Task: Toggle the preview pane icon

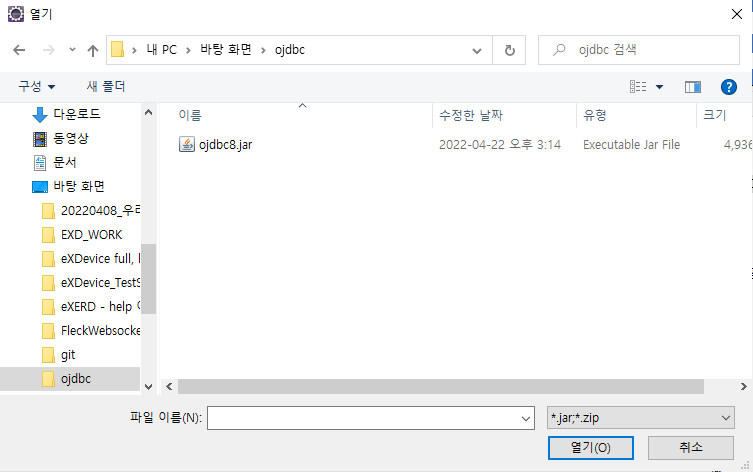Action: tap(692, 87)
